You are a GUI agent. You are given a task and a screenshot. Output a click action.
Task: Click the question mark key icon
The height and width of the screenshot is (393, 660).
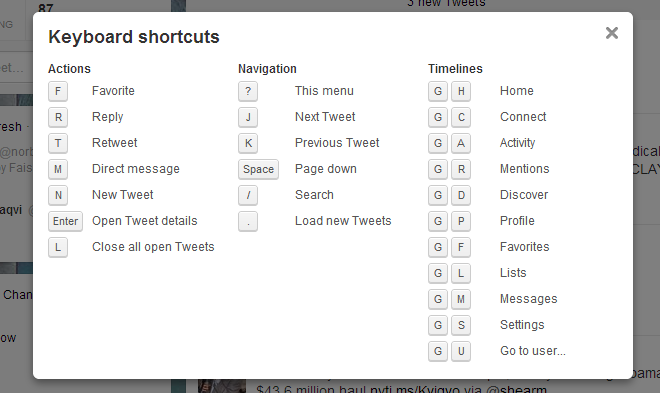(x=248, y=91)
